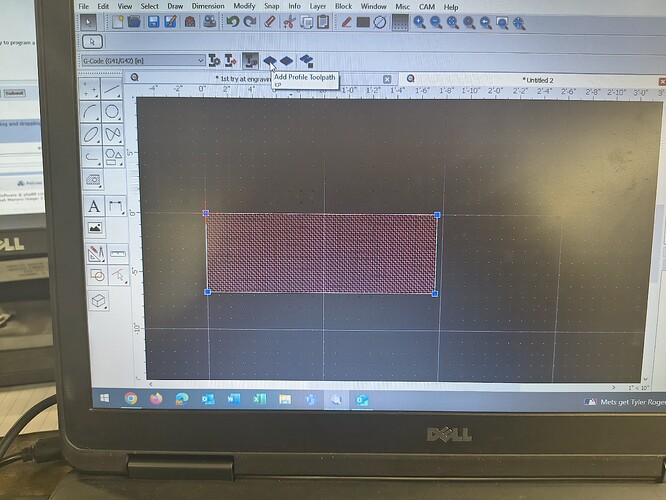Click the eraser Delete icon

click(x=270, y=22)
